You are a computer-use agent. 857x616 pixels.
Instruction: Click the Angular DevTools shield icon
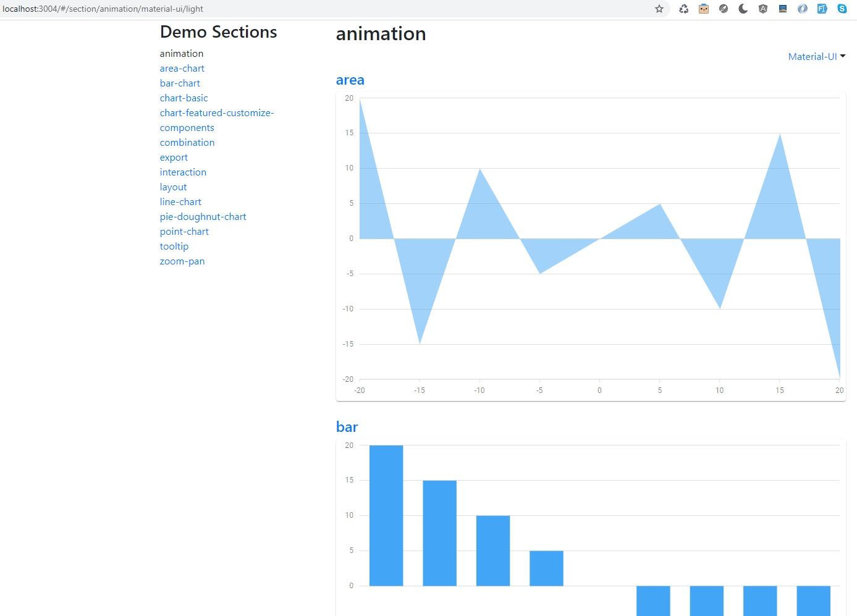[x=762, y=9]
